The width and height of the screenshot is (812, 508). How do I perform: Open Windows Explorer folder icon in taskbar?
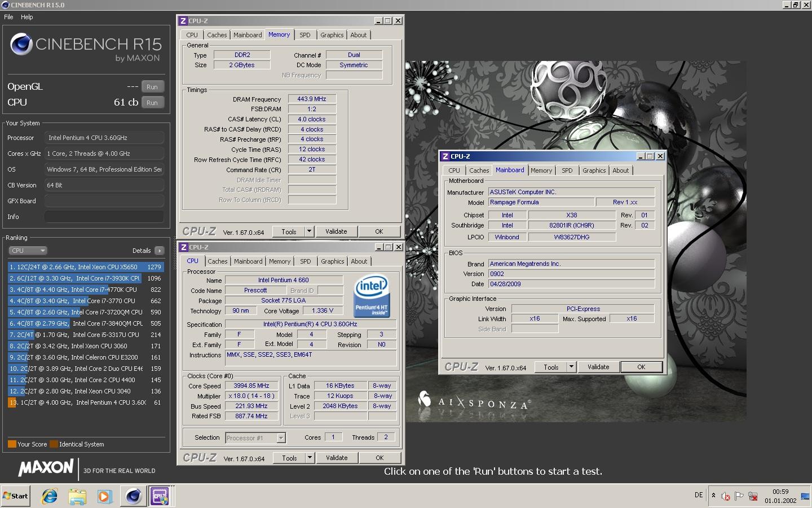pyautogui.click(x=77, y=496)
